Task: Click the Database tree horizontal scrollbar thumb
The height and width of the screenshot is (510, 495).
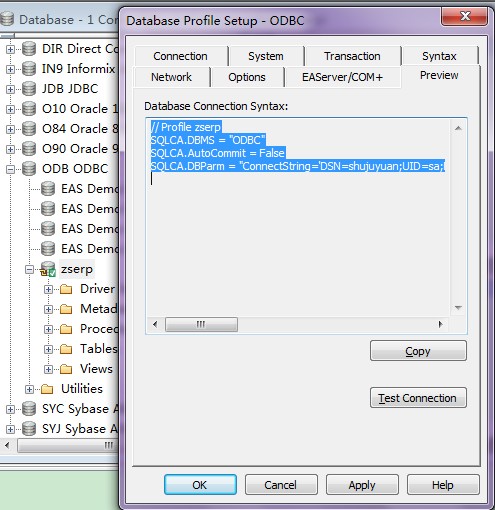Action: click(x=68, y=445)
